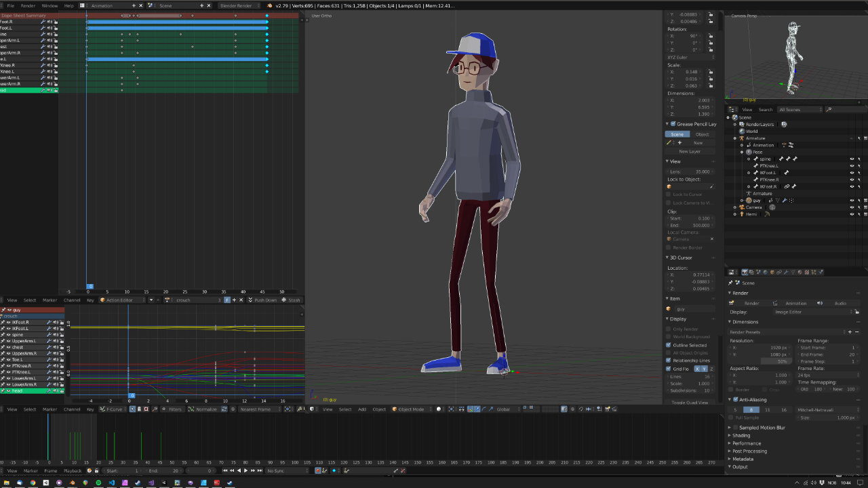Screen dimensions: 868x488
Task: Toggle Anti-Aliasing checkbox
Action: [736, 400]
